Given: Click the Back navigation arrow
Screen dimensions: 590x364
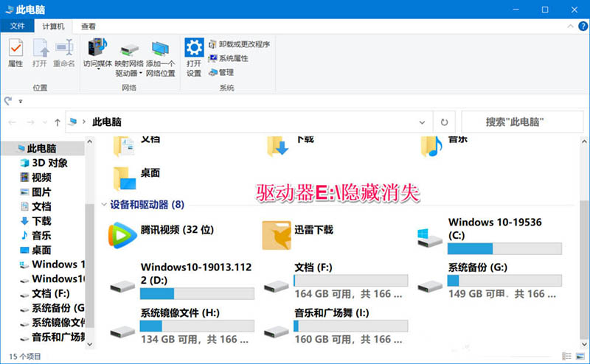Looking at the screenshot, I should tap(12, 122).
